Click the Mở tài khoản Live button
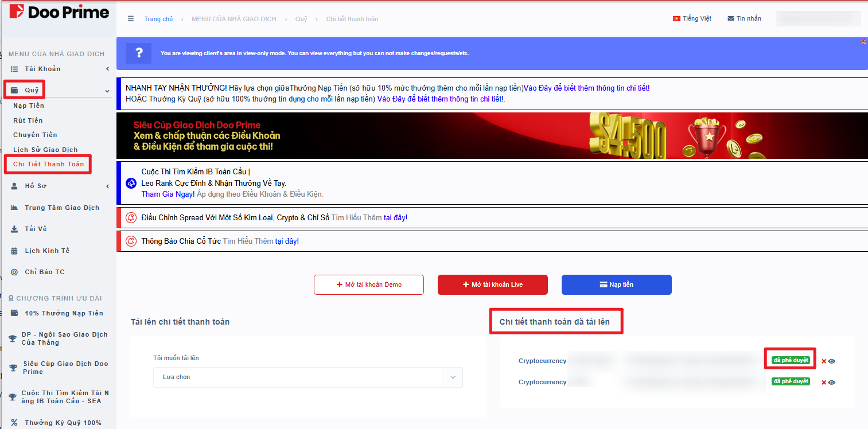This screenshot has width=868, height=429. (493, 284)
